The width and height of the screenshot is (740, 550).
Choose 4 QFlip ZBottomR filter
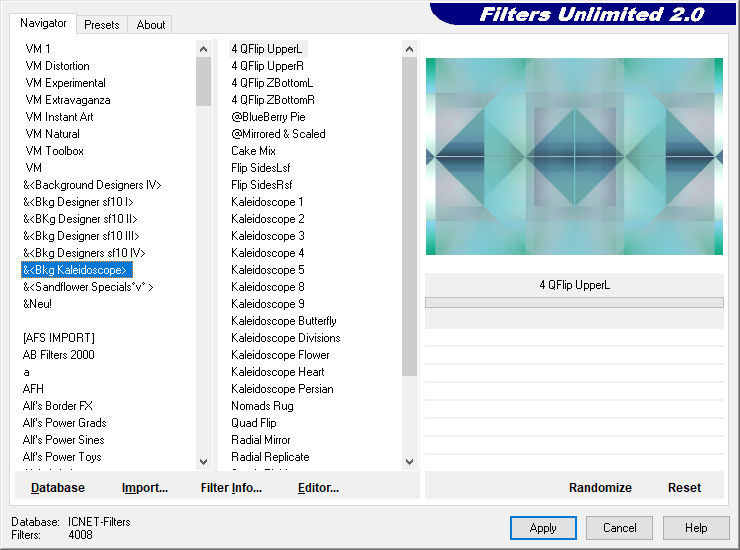tap(273, 100)
